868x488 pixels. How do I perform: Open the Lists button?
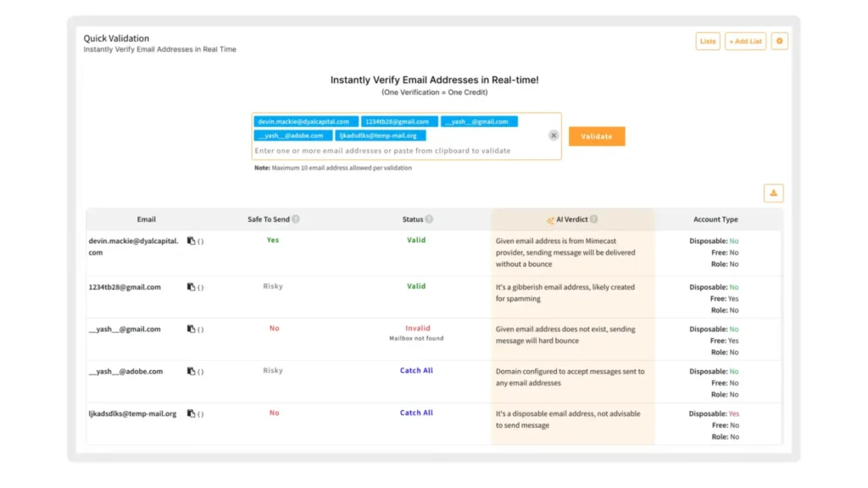coord(708,41)
